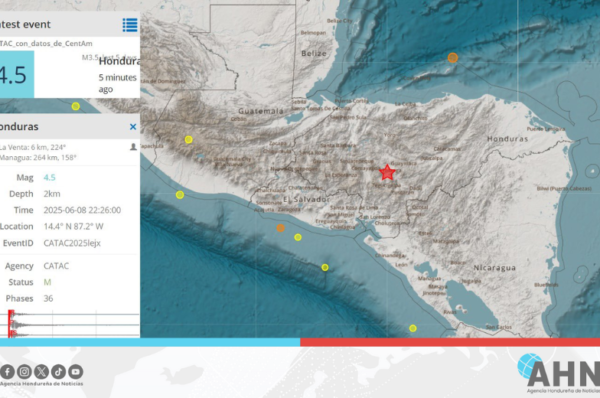
Task: Click the El Salvador label on map
Action: coord(306,199)
